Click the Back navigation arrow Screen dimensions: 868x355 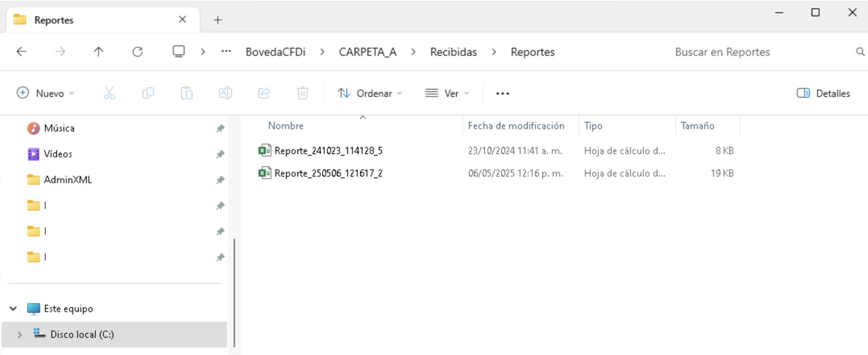(21, 52)
